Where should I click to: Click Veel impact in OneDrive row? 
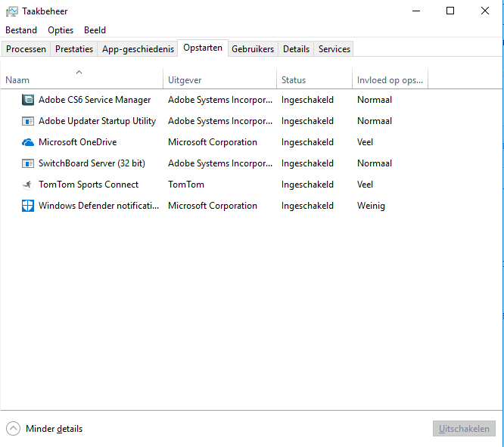(x=365, y=142)
